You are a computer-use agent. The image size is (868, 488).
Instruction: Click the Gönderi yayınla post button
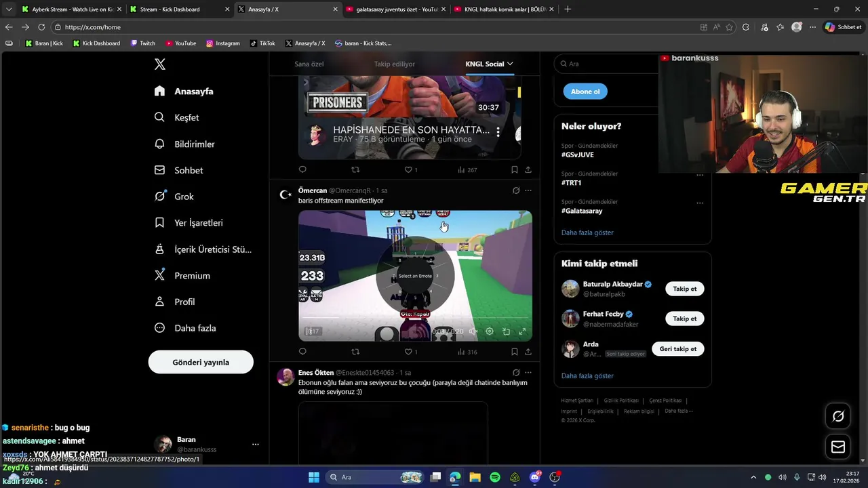click(201, 362)
